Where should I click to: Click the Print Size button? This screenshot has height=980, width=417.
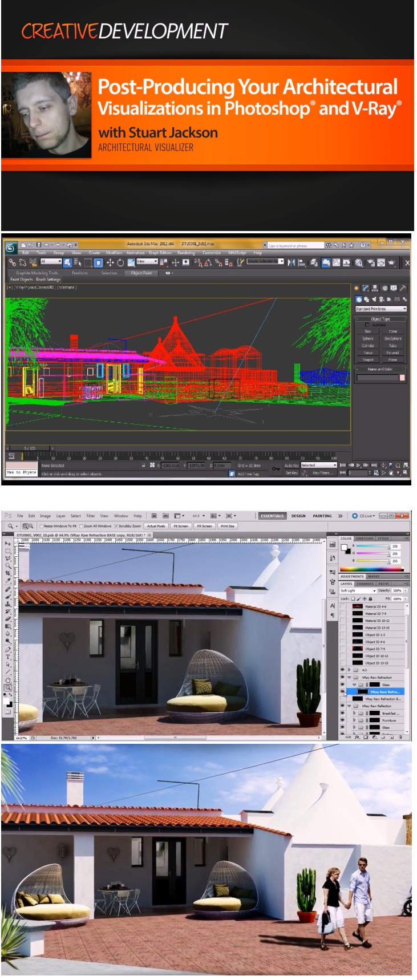pyautogui.click(x=228, y=526)
